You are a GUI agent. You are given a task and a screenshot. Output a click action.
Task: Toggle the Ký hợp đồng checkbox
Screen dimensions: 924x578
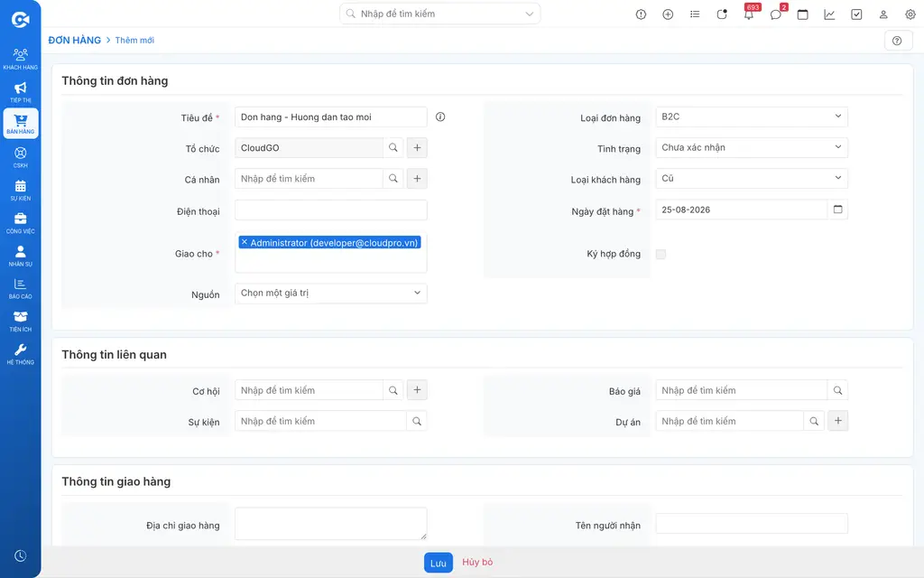(x=661, y=254)
